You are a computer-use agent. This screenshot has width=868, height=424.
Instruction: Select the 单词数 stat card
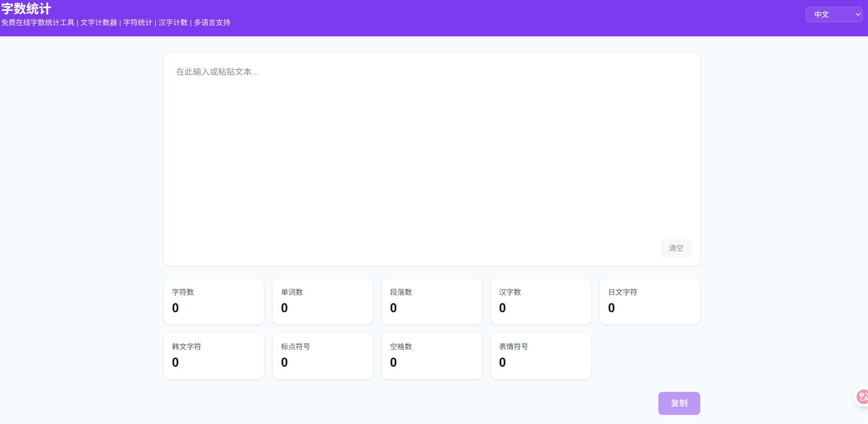coord(323,301)
